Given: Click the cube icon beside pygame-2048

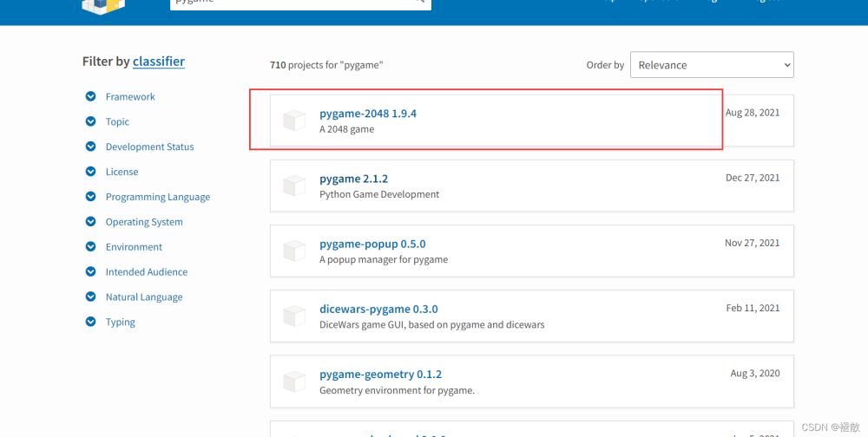Looking at the screenshot, I should coord(295,121).
